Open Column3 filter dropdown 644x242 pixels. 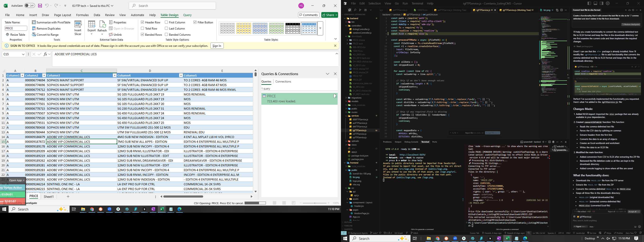(x=115, y=75)
